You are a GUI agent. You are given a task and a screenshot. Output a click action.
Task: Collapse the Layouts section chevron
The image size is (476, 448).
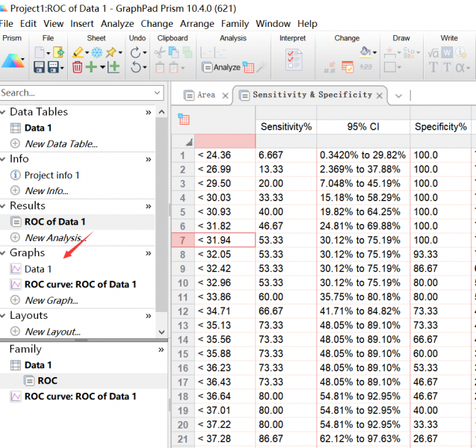[3, 316]
